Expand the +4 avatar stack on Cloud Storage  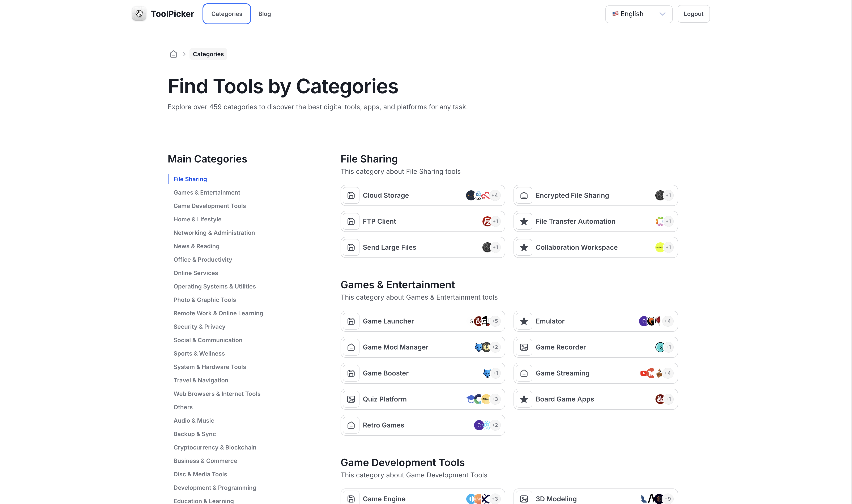pyautogui.click(x=495, y=195)
